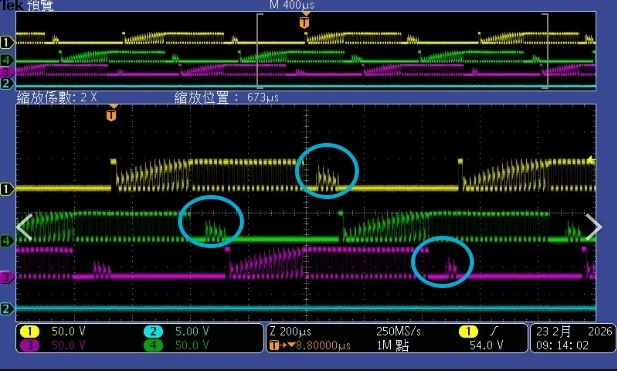Click the green channel 4 marker in the zoom view

pyautogui.click(x=6, y=240)
